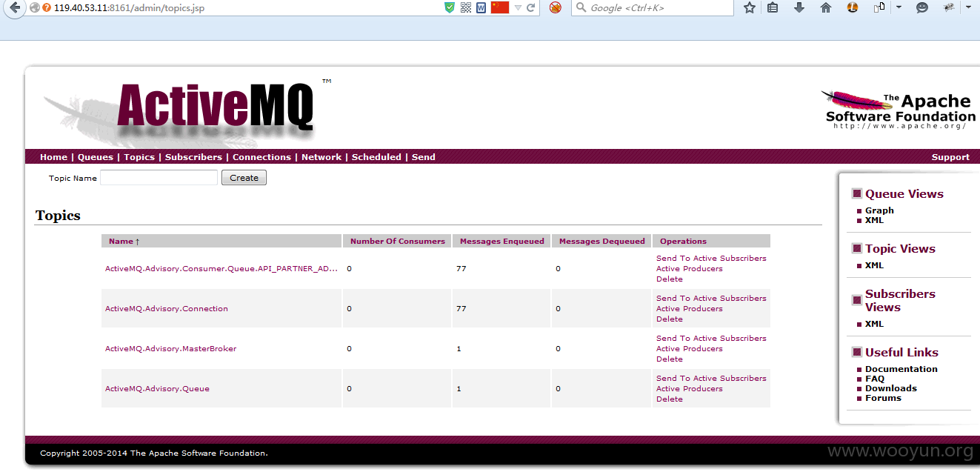Open the FAQ link
Viewport: 980px width, 472px height.
tap(875, 379)
